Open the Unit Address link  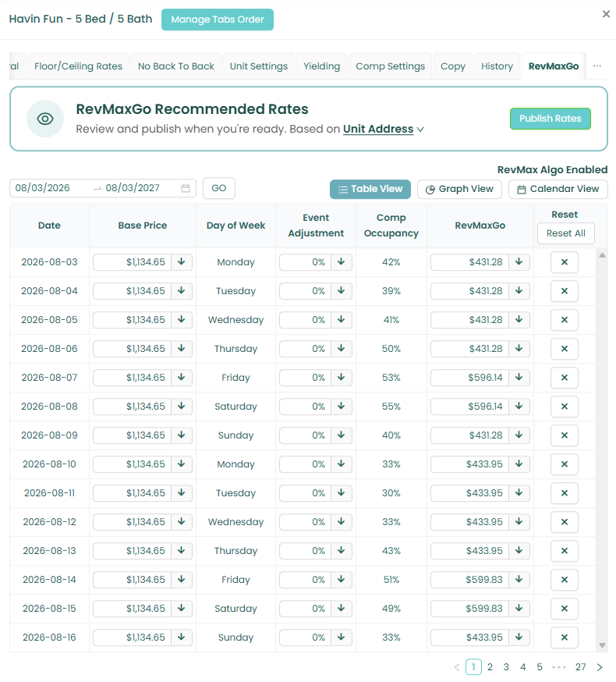(378, 130)
